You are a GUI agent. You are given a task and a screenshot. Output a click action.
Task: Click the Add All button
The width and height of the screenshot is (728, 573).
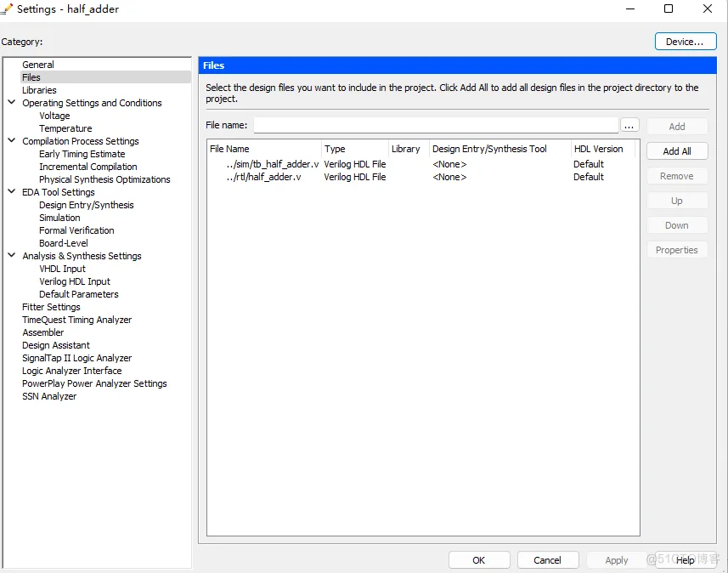pyautogui.click(x=676, y=151)
